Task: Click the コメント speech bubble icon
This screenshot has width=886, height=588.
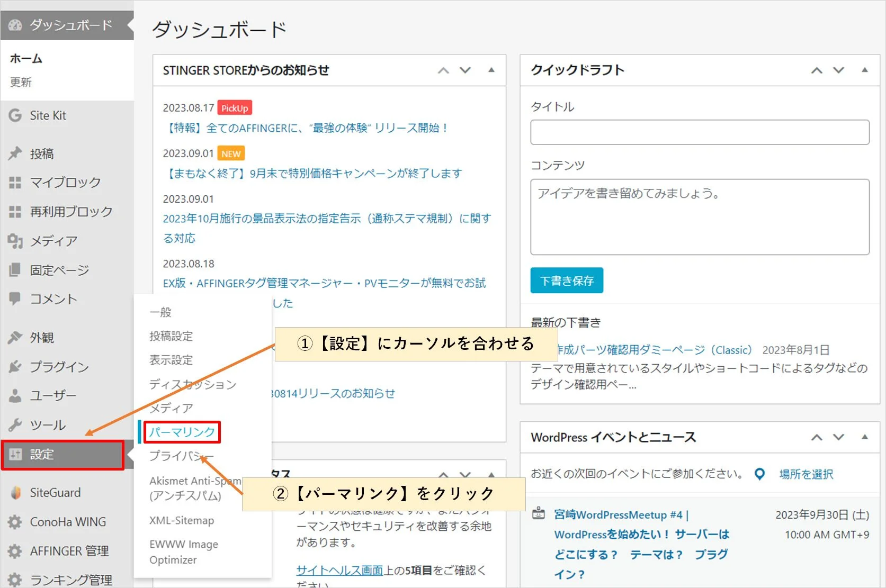Action: pos(15,298)
